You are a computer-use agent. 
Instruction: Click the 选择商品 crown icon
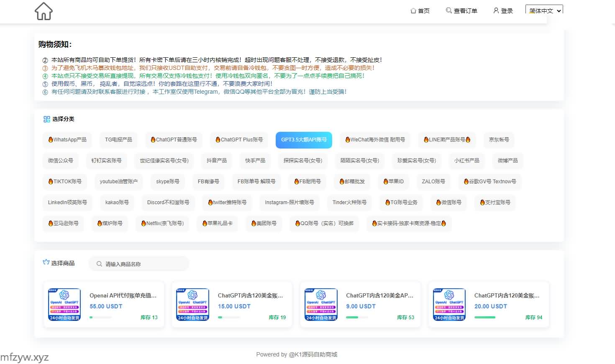click(46, 262)
